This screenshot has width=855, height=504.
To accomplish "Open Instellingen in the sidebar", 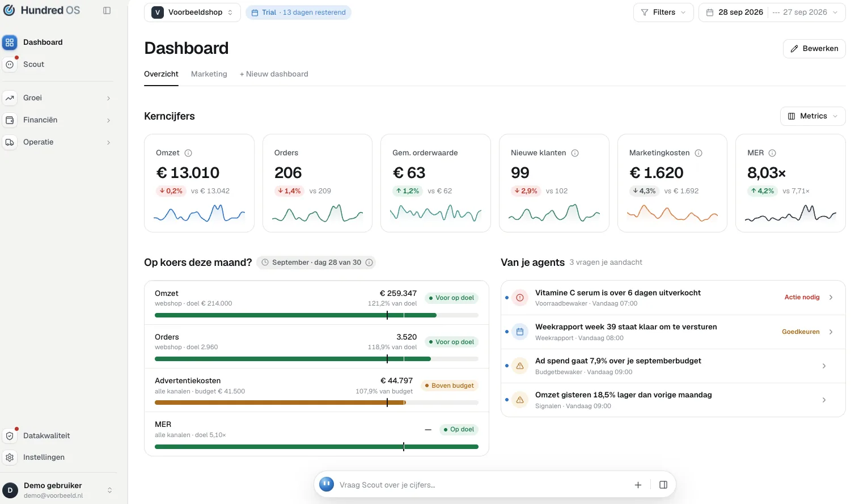I will click(x=58, y=458).
